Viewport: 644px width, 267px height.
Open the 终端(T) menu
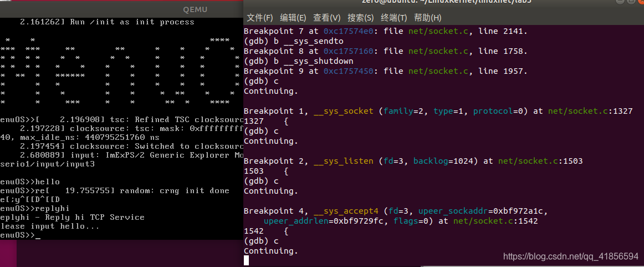click(394, 18)
